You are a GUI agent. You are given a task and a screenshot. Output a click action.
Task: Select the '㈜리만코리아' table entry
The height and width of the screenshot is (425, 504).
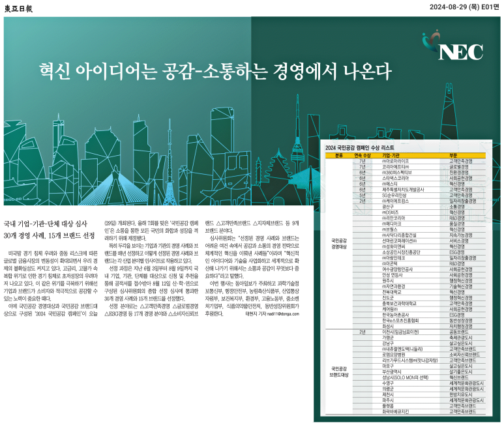[393, 218]
